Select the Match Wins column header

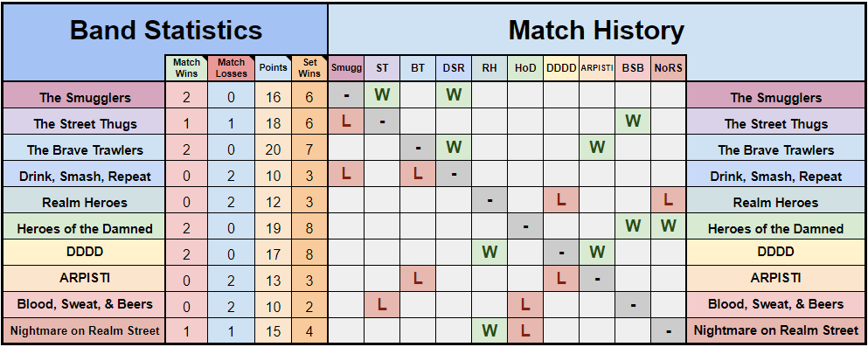(186, 68)
